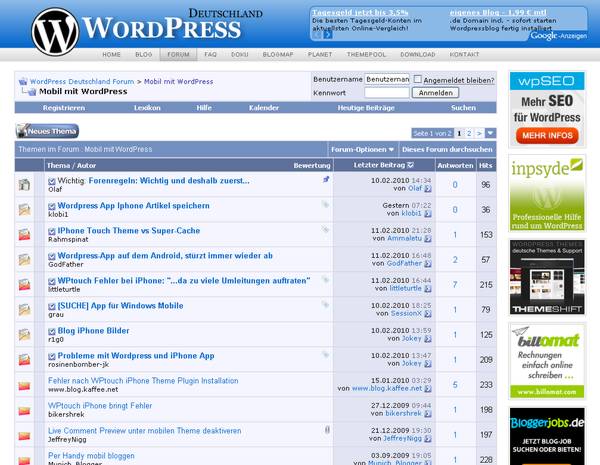Go to last post by klobi1 arrow
The image size is (600, 465).
[428, 214]
